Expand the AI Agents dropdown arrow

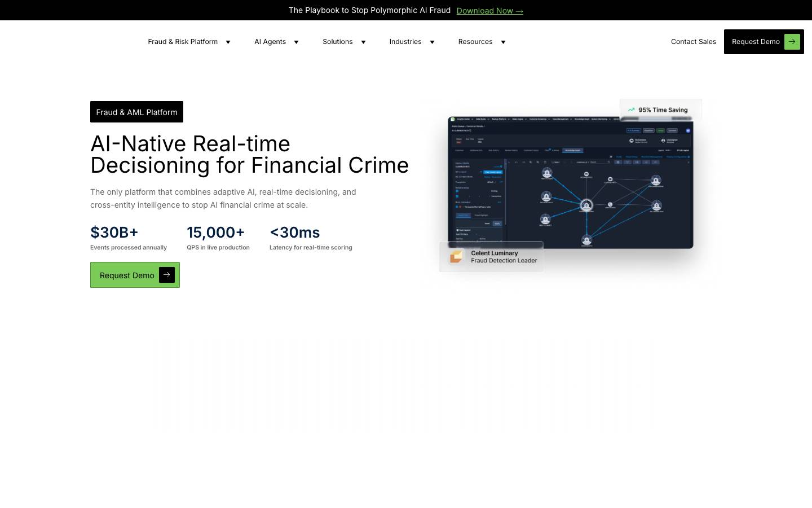(x=296, y=42)
